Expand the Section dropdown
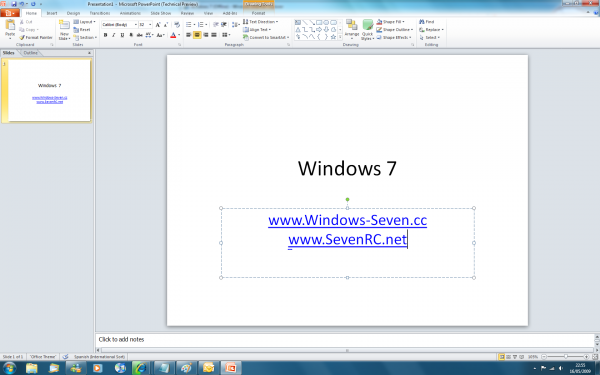Viewport: 600px width, 375px height. 85,38
